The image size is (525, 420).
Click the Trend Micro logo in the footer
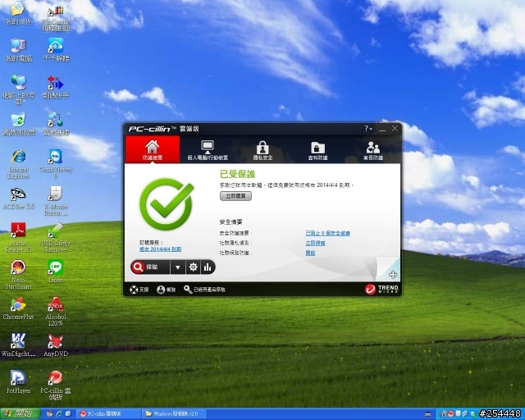point(381,289)
